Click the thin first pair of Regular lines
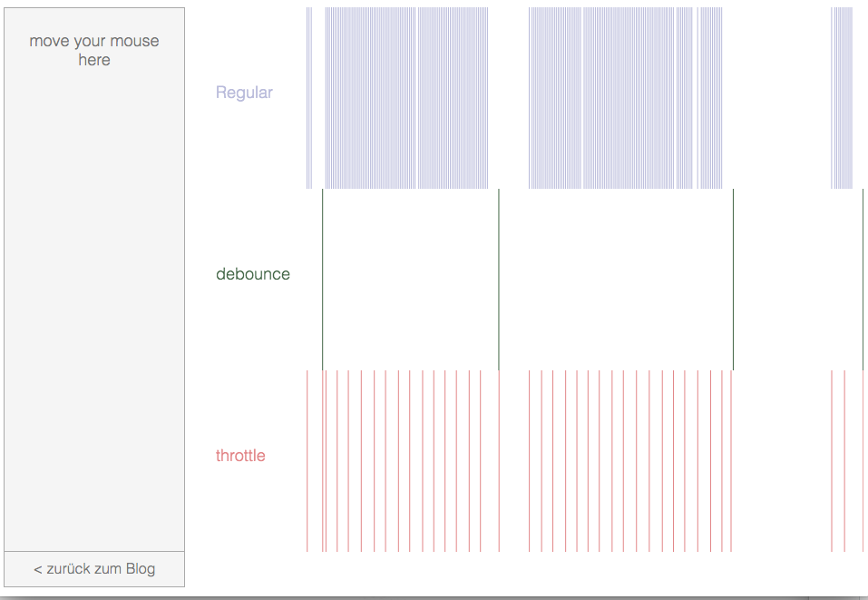The width and height of the screenshot is (868, 600). click(309, 98)
